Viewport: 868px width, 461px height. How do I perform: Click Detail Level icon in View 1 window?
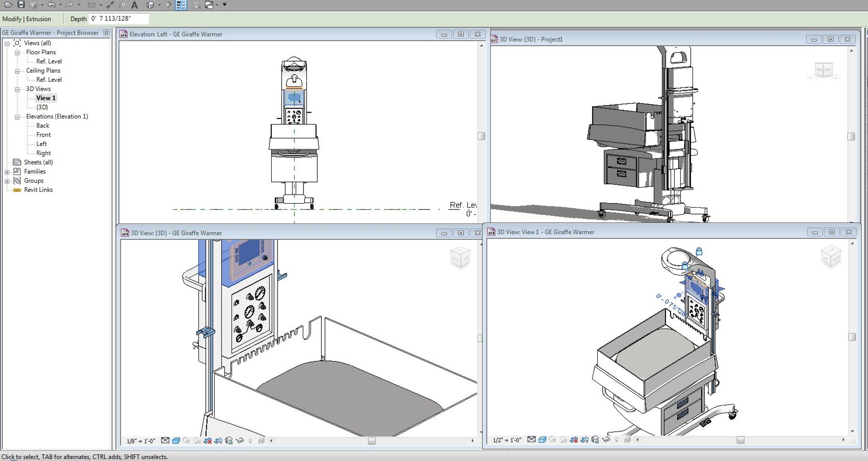(531, 440)
